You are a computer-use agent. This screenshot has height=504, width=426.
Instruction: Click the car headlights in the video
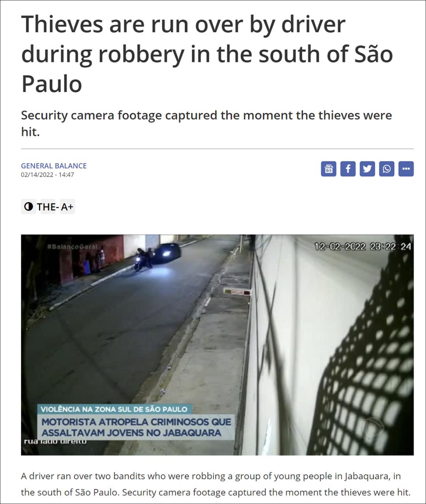click(x=167, y=253)
